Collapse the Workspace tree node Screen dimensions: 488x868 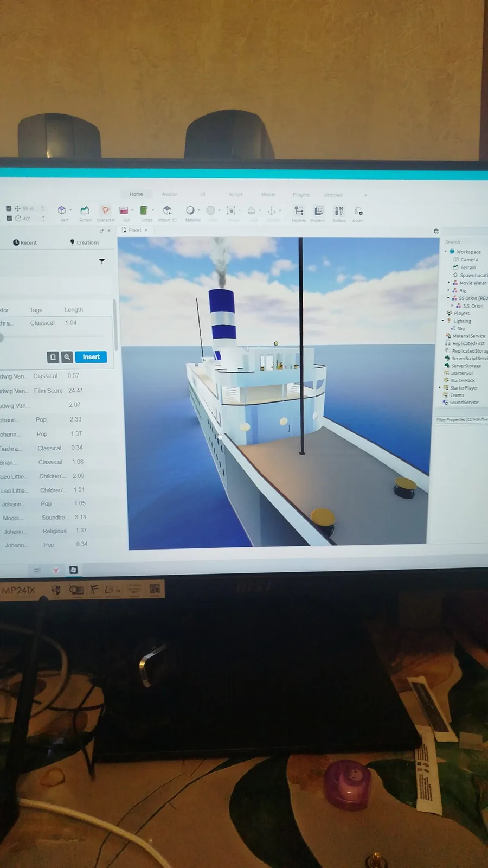446,252
